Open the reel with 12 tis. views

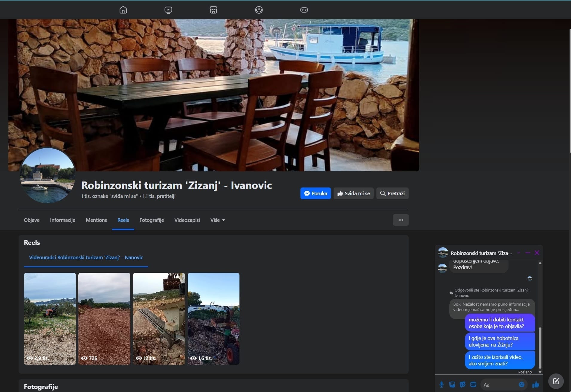coord(159,318)
